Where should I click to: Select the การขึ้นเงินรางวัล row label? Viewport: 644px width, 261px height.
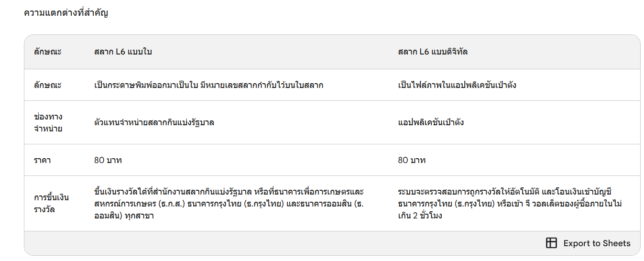52,204
